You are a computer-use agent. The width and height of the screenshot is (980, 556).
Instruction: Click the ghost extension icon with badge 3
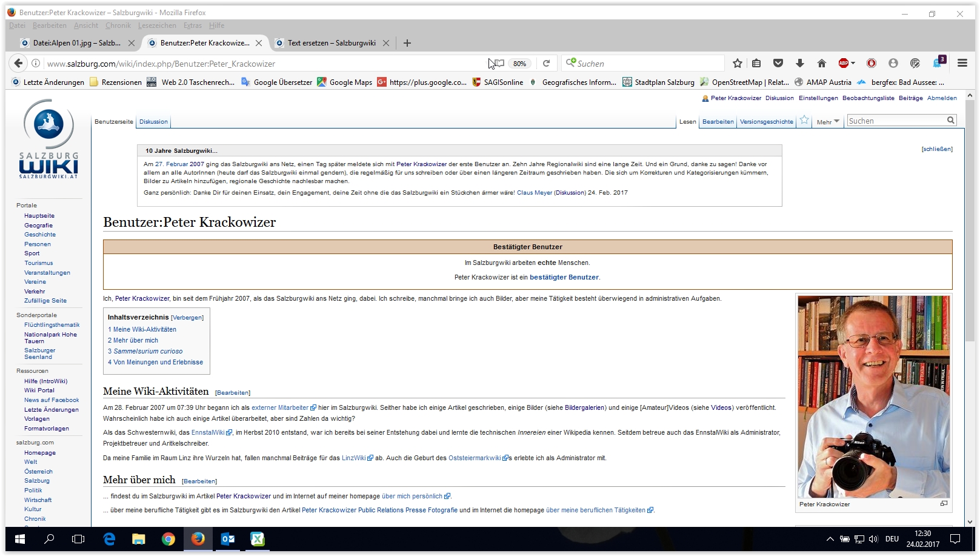[939, 62]
